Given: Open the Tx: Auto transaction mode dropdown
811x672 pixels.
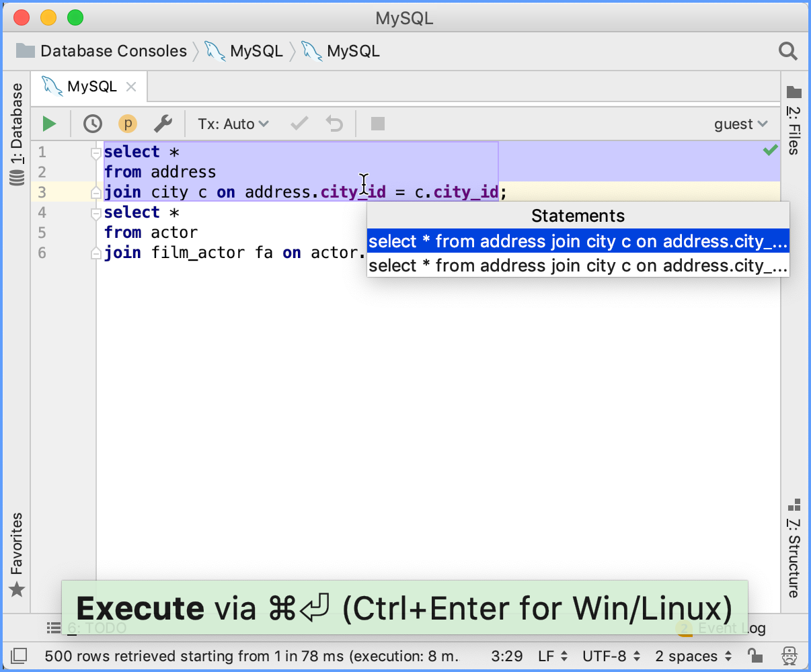Looking at the screenshot, I should [x=233, y=124].
